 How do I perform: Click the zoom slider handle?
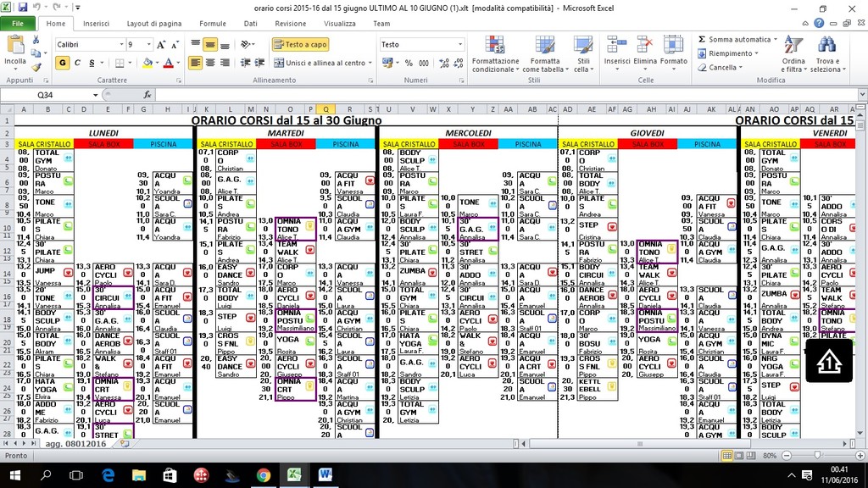point(816,455)
